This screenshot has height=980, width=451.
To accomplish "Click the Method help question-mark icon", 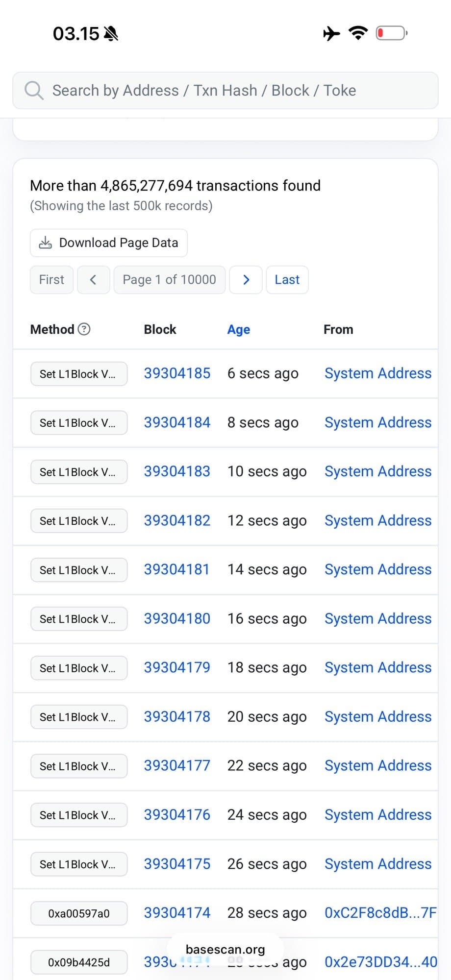I will click(84, 329).
